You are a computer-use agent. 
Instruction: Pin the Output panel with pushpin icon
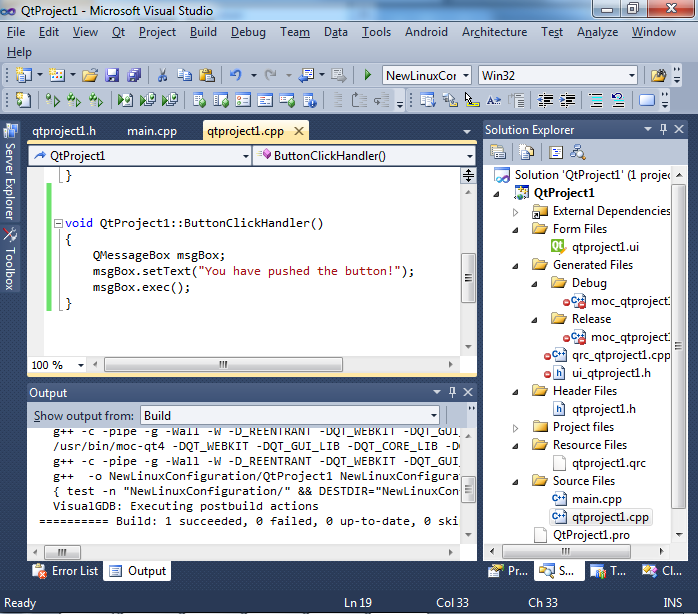point(452,392)
